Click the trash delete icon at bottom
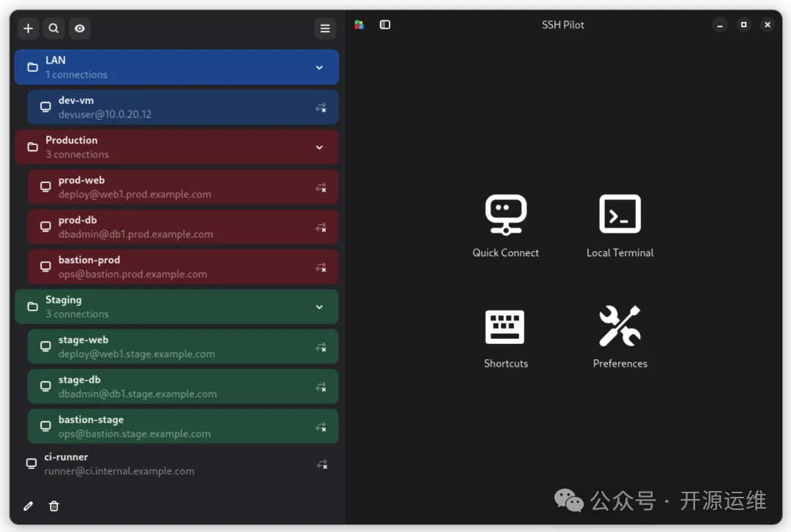 pos(53,506)
